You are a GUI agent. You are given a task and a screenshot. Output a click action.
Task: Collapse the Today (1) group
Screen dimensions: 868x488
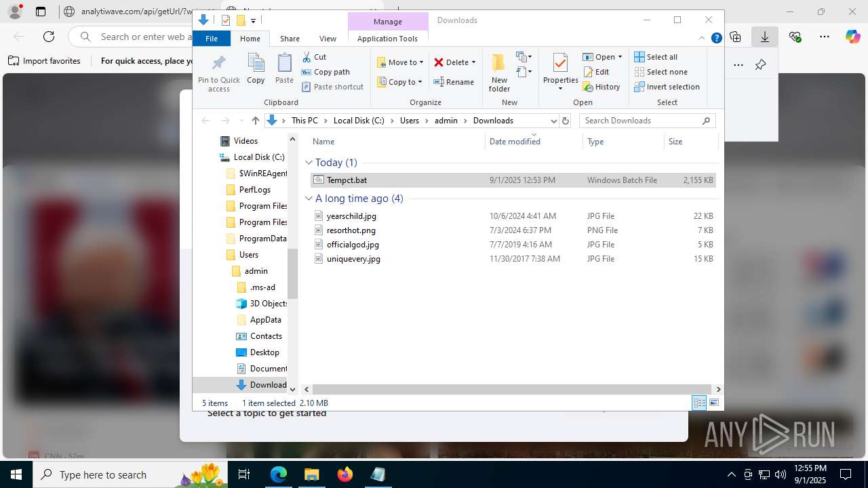point(309,163)
